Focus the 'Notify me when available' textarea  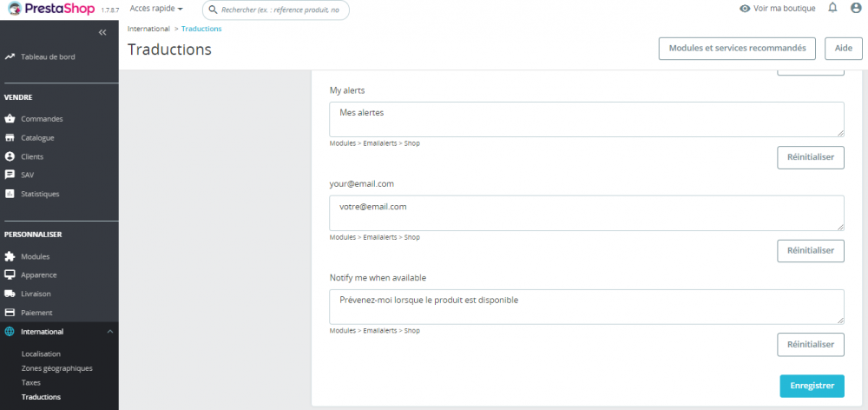[x=587, y=307]
